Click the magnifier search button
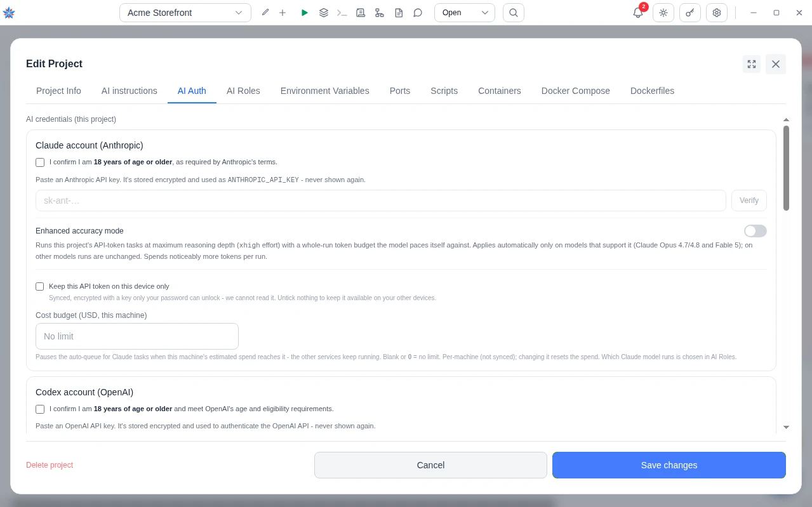The width and height of the screenshot is (812, 507). tap(514, 13)
